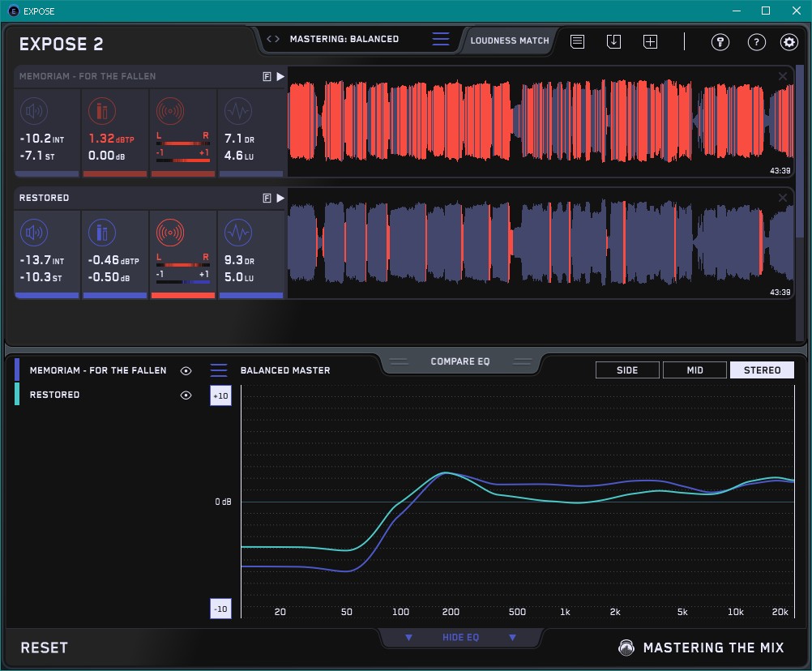Hide Memoriam - For The Fallen EQ curve
This screenshot has height=671, width=812.
click(186, 370)
